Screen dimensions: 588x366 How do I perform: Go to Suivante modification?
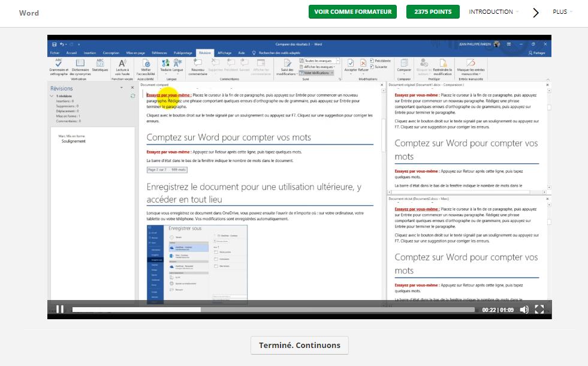point(378,67)
